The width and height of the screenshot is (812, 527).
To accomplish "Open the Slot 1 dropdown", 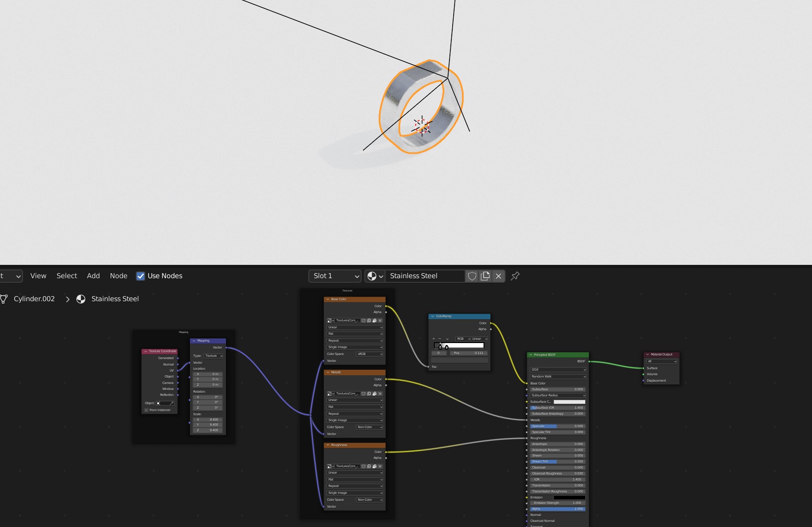I will [x=334, y=276].
